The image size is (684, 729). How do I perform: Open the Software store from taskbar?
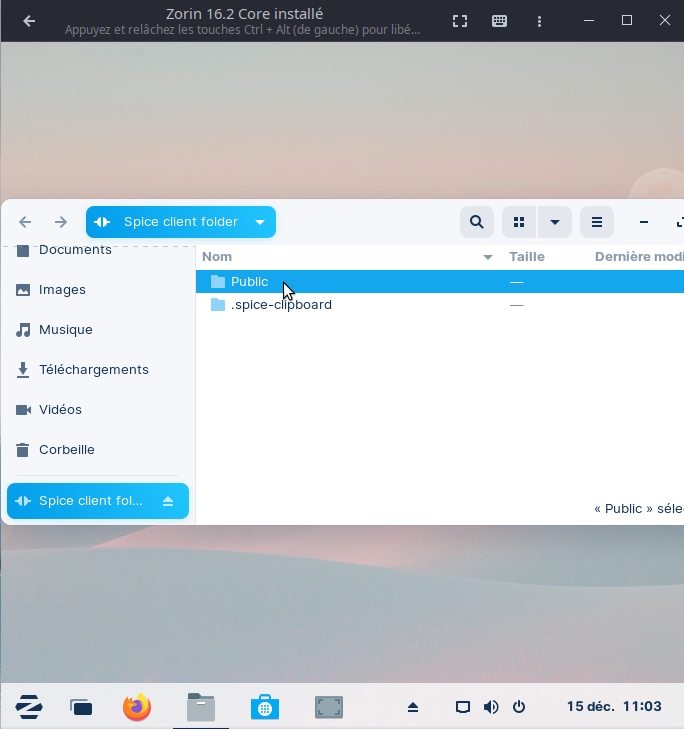tap(265, 707)
